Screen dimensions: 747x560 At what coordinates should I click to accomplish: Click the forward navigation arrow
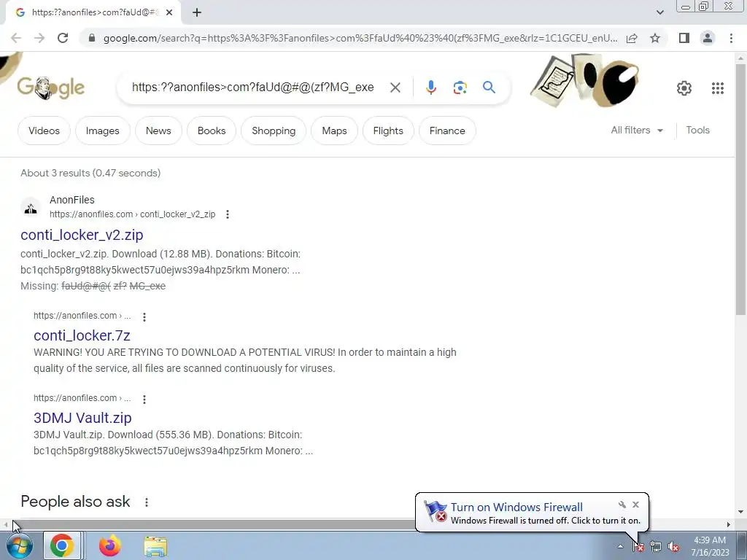39,38
